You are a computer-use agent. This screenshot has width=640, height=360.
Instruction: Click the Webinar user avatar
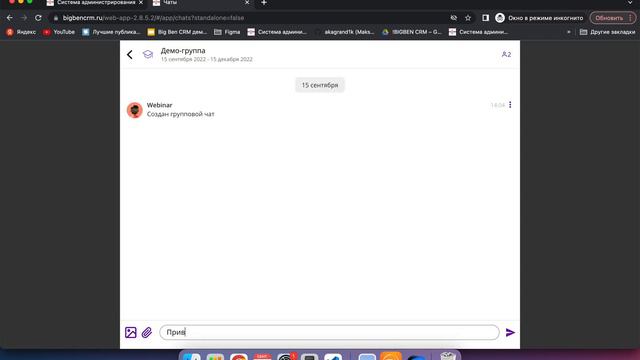tap(134, 110)
